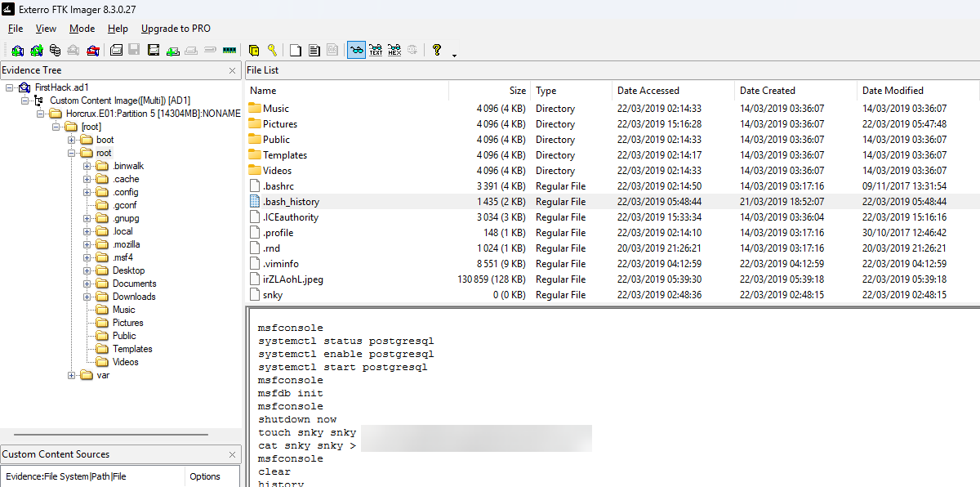Click 'msfdb init' line in viewer
Image resolution: width=980 pixels, height=487 pixels.
tap(291, 393)
